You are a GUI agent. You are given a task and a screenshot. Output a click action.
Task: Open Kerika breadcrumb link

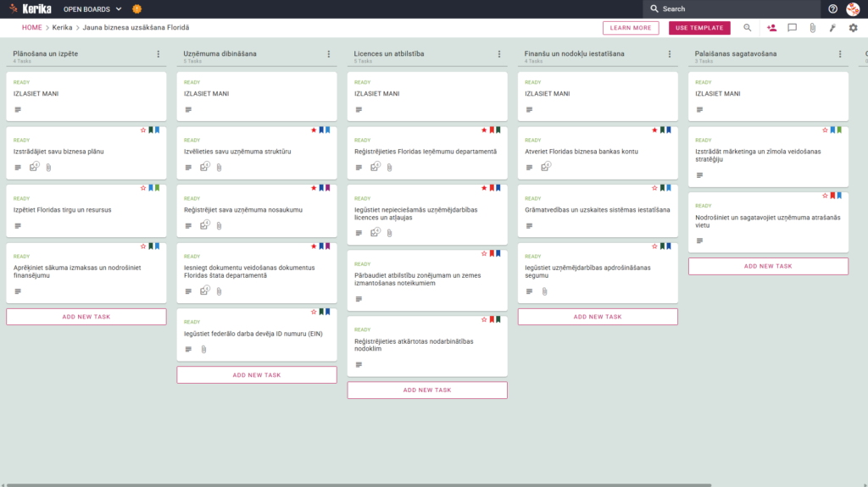tap(62, 28)
